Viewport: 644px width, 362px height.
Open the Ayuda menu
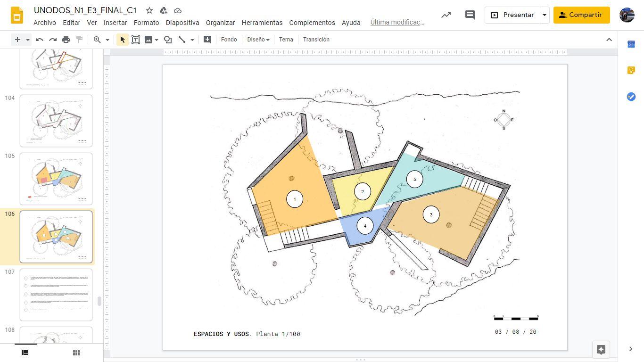coord(351,23)
